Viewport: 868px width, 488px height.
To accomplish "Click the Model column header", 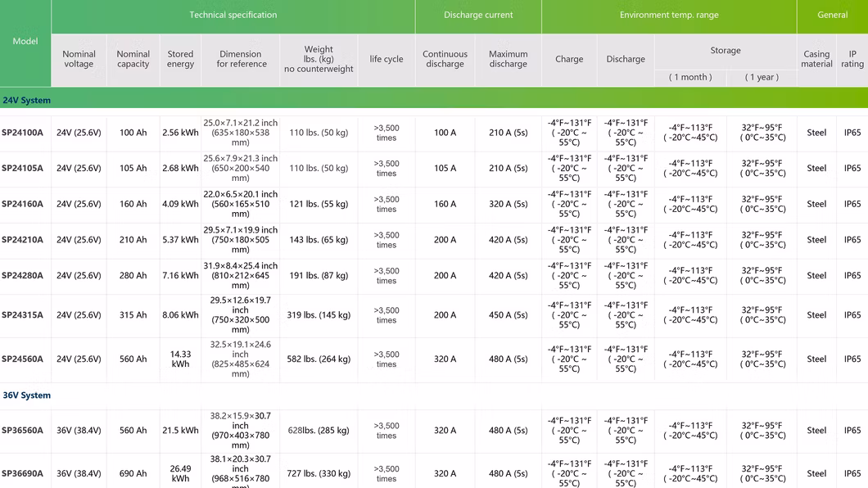I will (x=25, y=42).
